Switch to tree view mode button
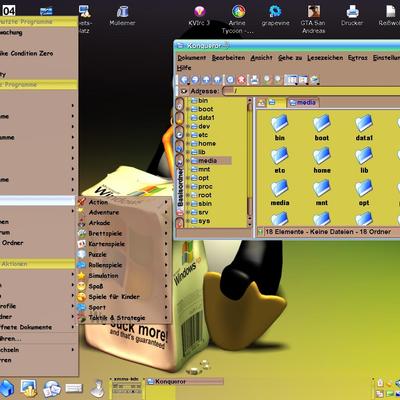This screenshot has height=400, width=400. [303, 80]
